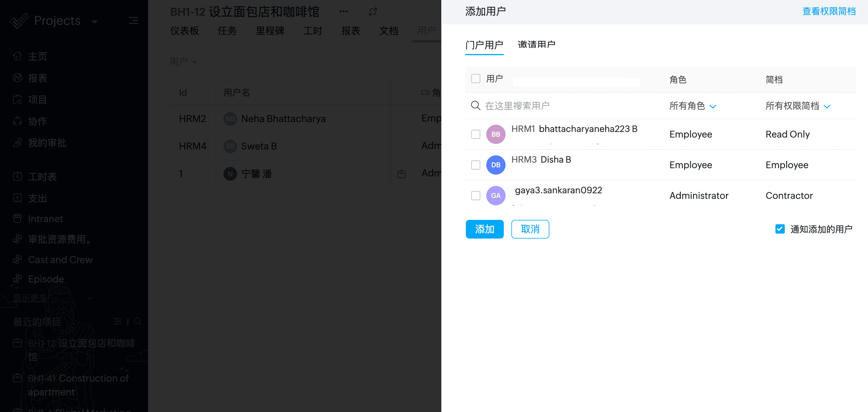
Task: Click the BB avatar for bhattacharyaneha223
Action: [x=495, y=134]
